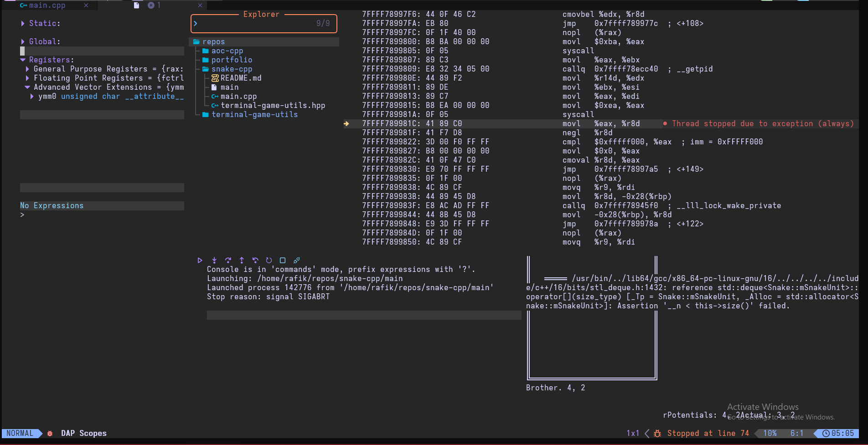Click the NORMAL mode indicator
The height and width of the screenshot is (445, 868).
coord(20,433)
